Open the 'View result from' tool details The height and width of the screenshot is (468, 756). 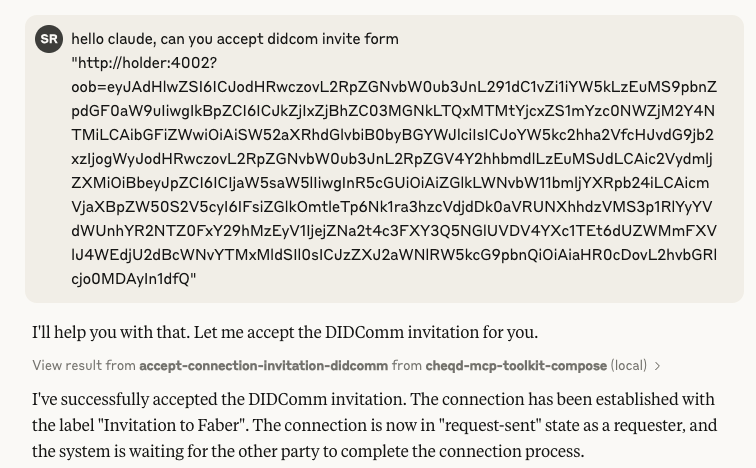coord(84,366)
